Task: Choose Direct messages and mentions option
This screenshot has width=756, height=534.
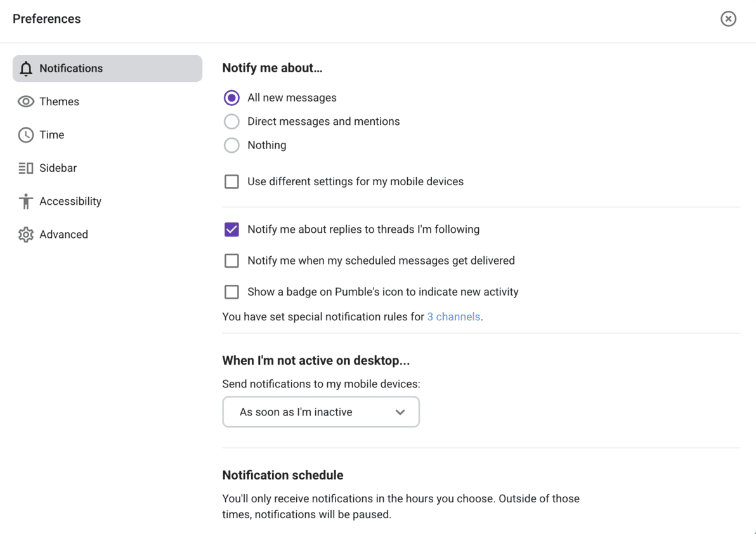Action: (231, 121)
